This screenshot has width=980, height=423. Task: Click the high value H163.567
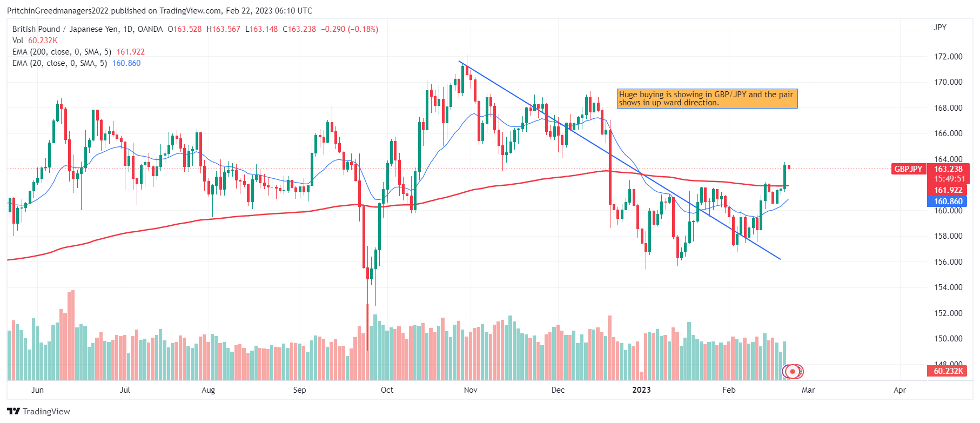point(223,29)
